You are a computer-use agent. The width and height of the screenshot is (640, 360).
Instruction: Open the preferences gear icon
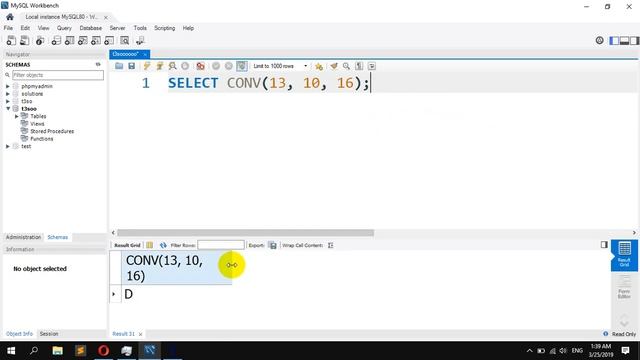point(599,40)
